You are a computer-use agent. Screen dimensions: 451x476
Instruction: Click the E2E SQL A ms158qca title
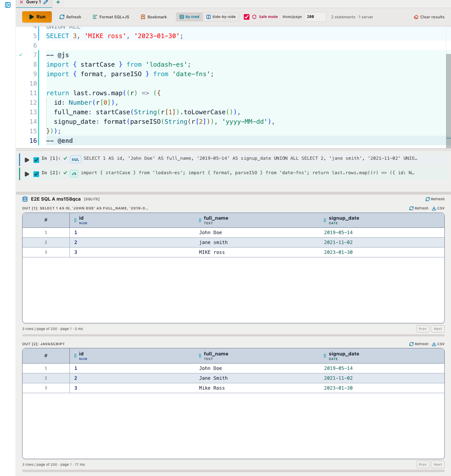56,199
